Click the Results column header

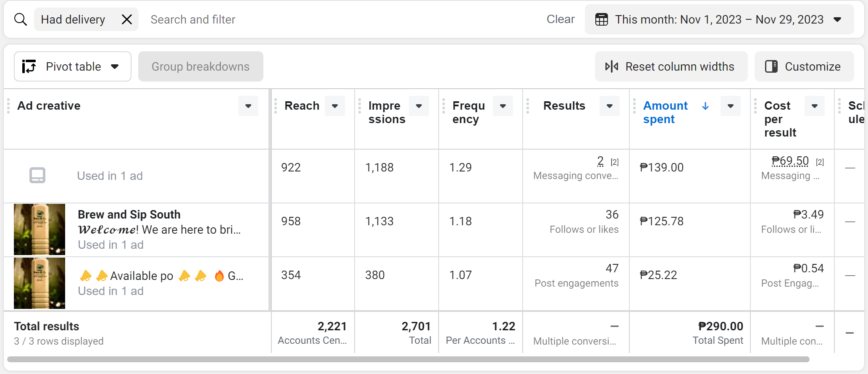[x=564, y=106]
